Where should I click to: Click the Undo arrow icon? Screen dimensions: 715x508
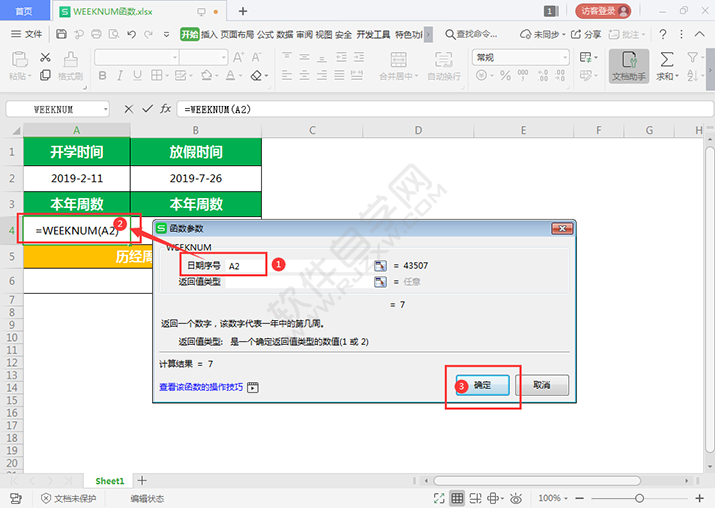coord(132,34)
